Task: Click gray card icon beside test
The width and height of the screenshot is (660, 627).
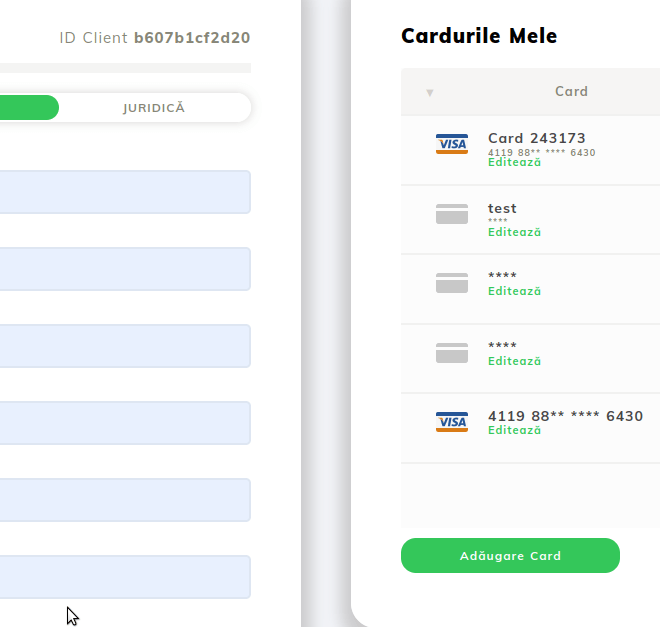Action: (452, 214)
